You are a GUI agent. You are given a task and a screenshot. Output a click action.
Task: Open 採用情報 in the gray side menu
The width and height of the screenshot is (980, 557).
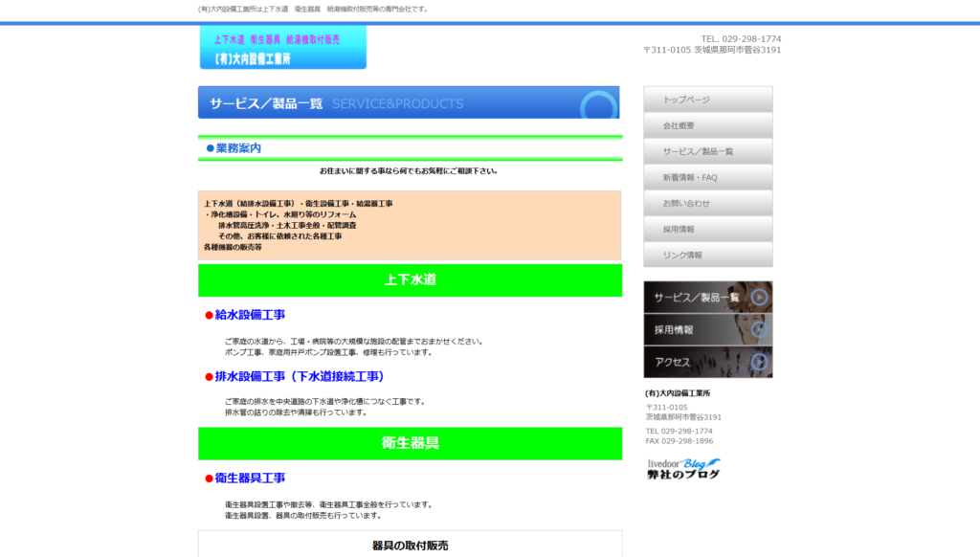coord(708,230)
